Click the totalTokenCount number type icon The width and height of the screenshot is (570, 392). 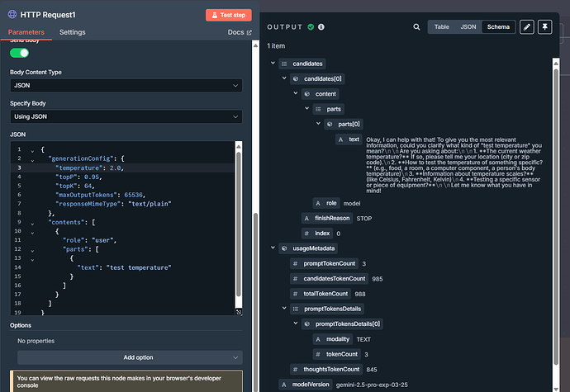(x=296, y=294)
